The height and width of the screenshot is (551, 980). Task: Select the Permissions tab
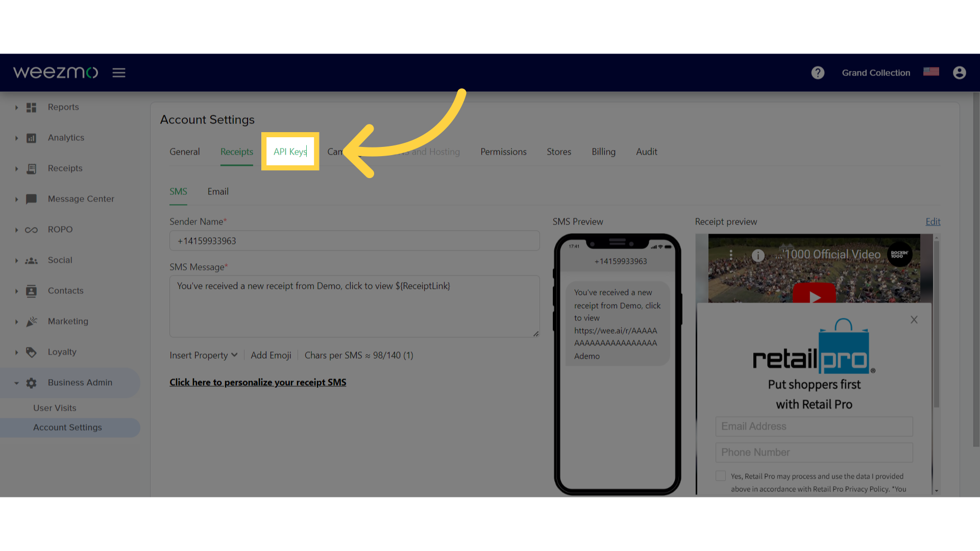503,152
